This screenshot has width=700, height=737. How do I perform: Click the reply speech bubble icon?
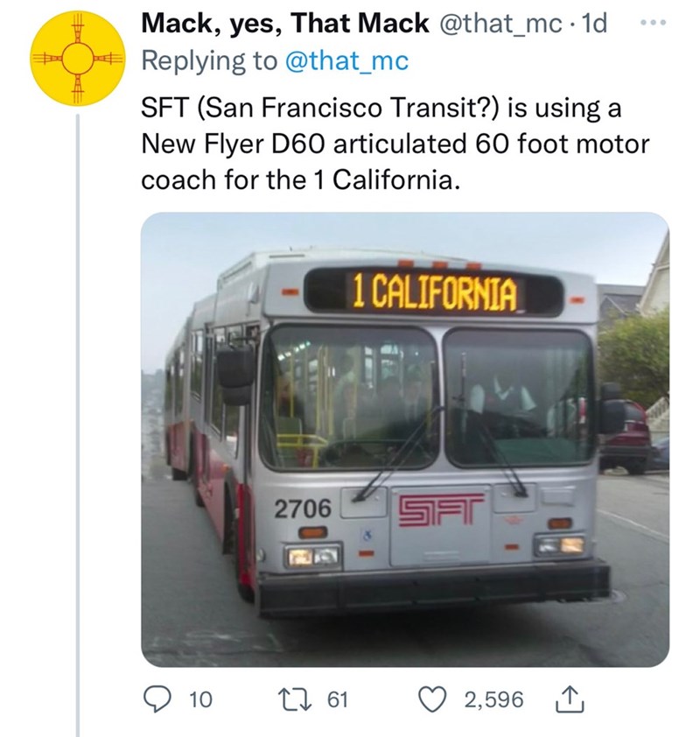coord(156,698)
